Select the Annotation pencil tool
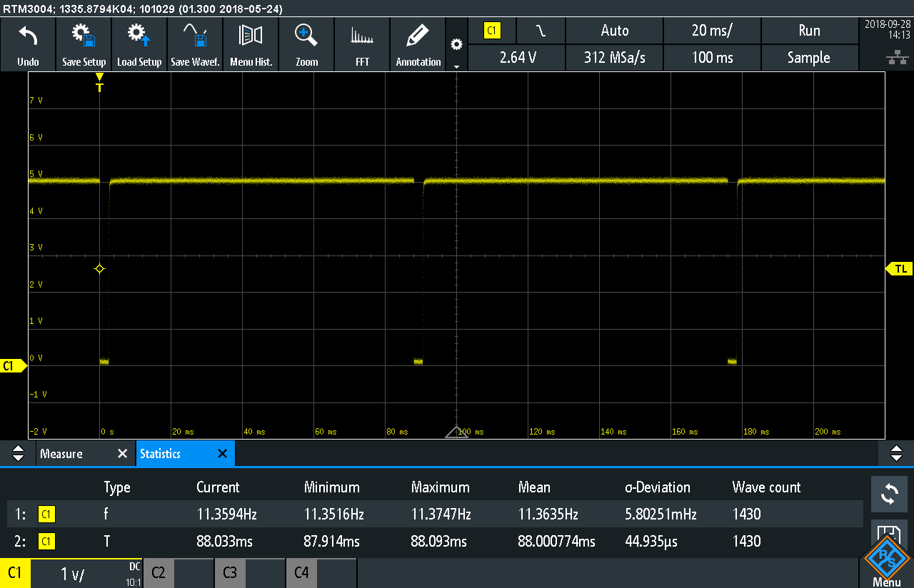 tap(418, 44)
